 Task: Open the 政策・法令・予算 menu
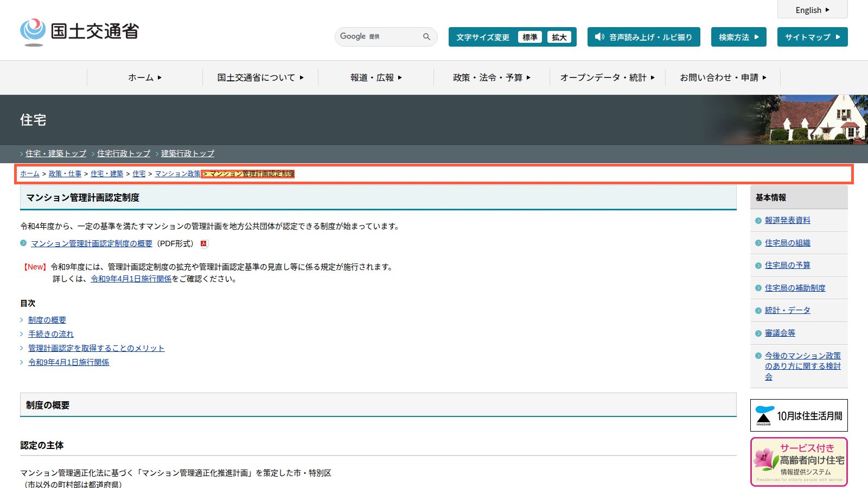click(x=492, y=78)
